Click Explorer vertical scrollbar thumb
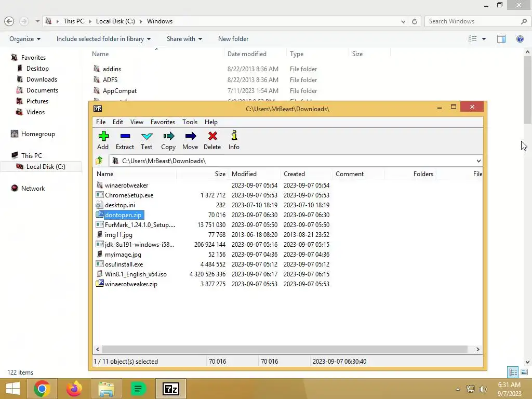532x399 pixels. pos(527,90)
